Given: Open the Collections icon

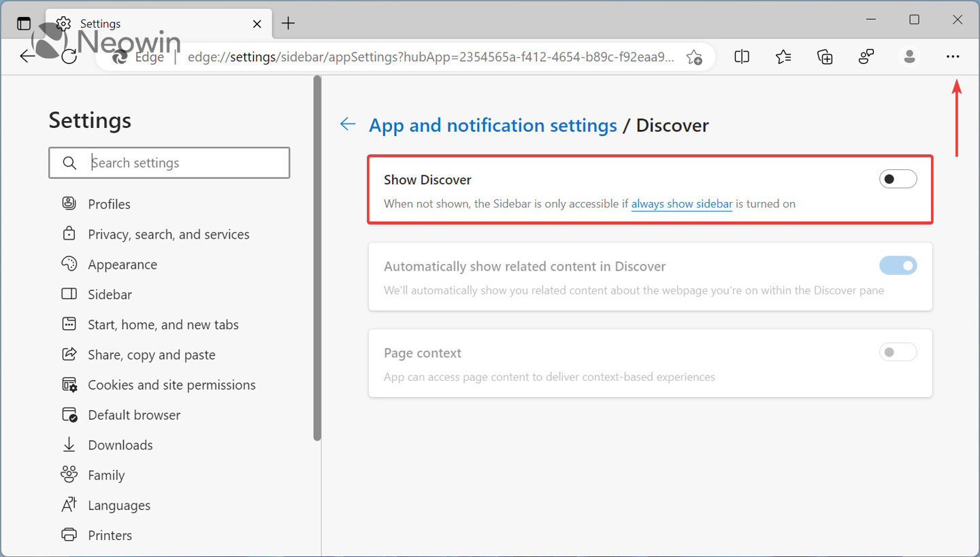Looking at the screenshot, I should pos(824,56).
